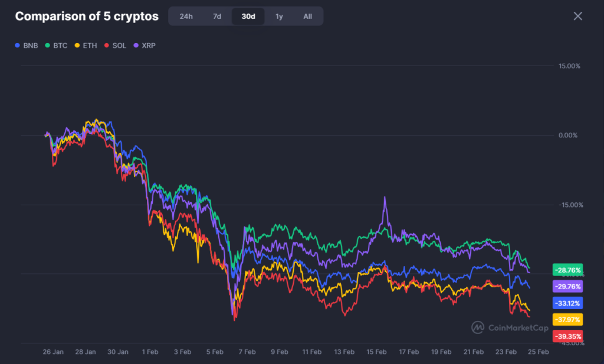This screenshot has width=604, height=364.
Task: Click the BTC green indicator icon
Action: [x=48, y=45]
